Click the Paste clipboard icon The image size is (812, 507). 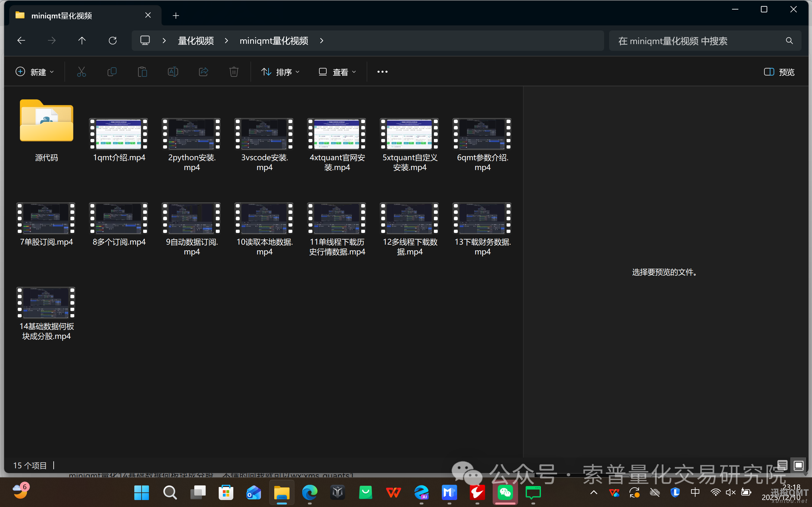click(142, 72)
